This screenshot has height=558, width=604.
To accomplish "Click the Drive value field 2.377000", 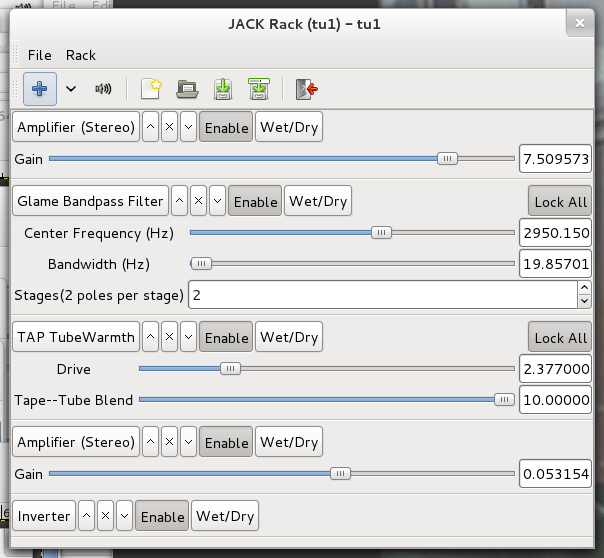I will pyautogui.click(x=555, y=369).
